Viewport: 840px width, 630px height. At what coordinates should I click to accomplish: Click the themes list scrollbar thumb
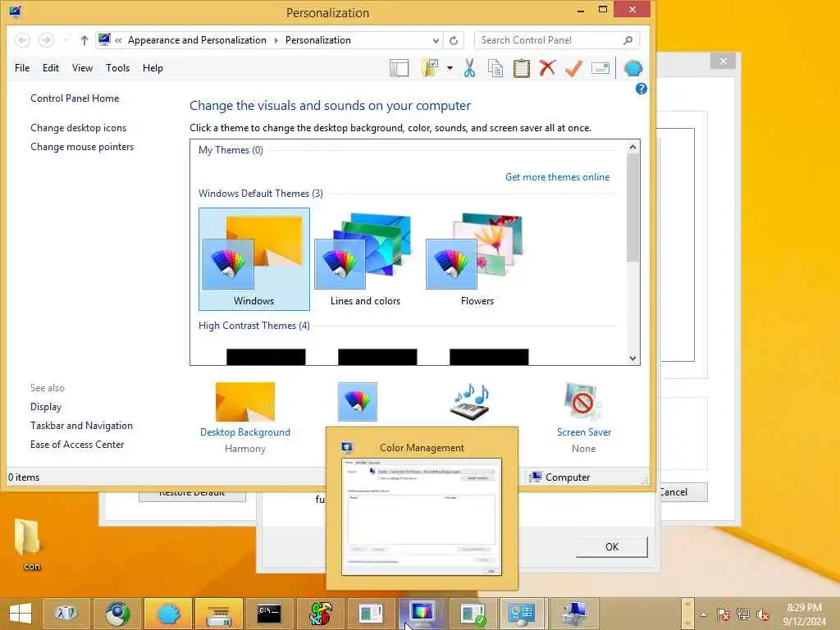click(632, 208)
